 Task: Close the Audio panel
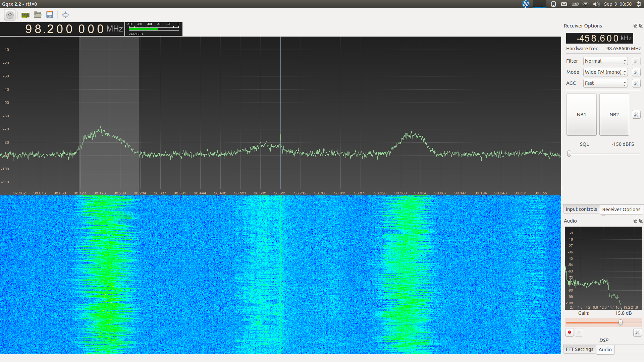pos(641,221)
